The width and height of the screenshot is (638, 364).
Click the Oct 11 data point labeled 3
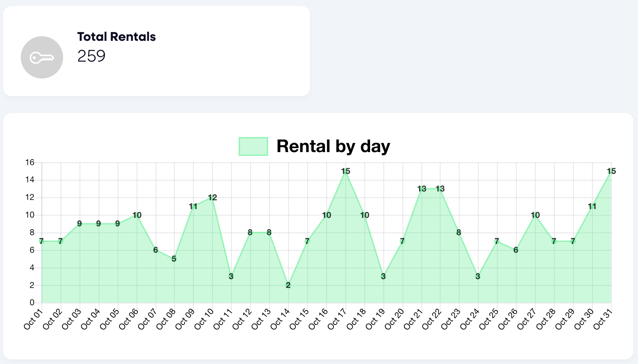[x=231, y=276]
